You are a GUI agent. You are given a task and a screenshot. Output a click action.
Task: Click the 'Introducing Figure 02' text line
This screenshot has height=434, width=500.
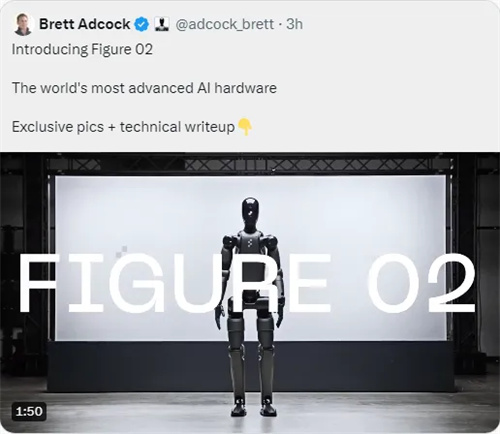82,50
